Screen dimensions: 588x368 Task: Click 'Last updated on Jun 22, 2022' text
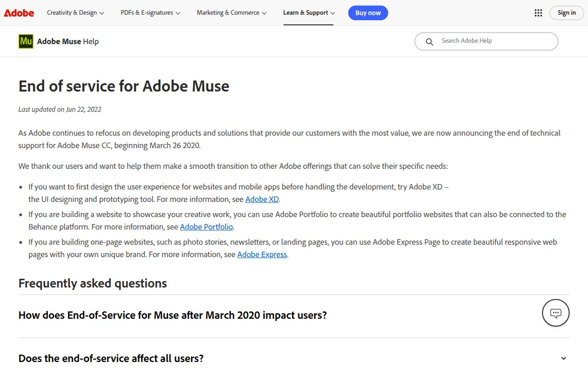pos(60,109)
